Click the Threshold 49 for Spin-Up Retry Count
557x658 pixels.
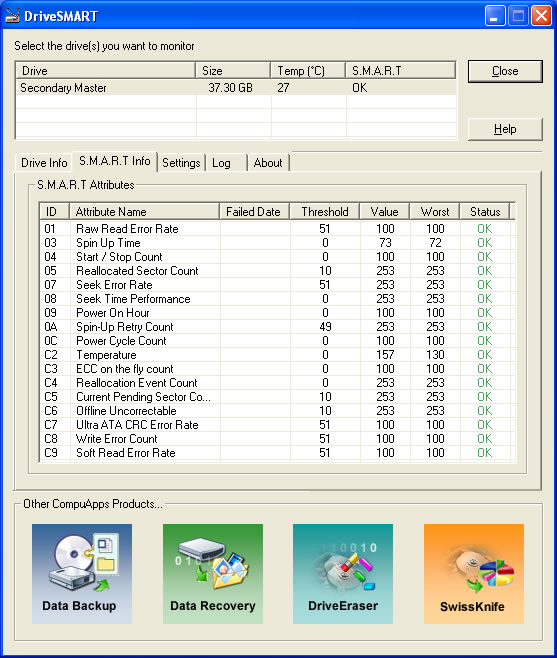[x=325, y=327]
